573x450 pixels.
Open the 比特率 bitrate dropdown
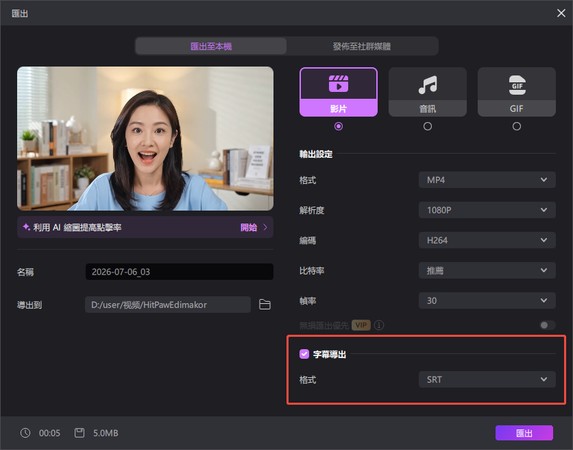(x=487, y=271)
